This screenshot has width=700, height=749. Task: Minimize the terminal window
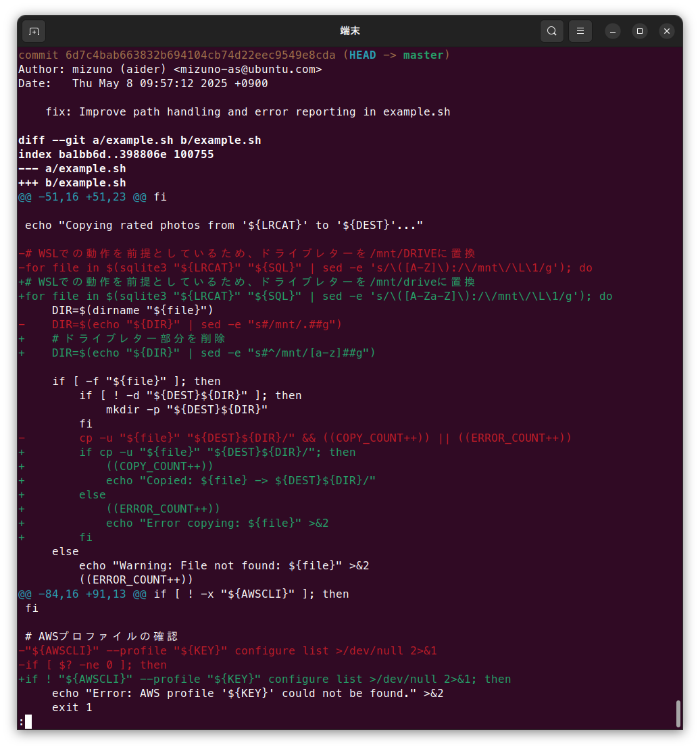click(x=613, y=31)
